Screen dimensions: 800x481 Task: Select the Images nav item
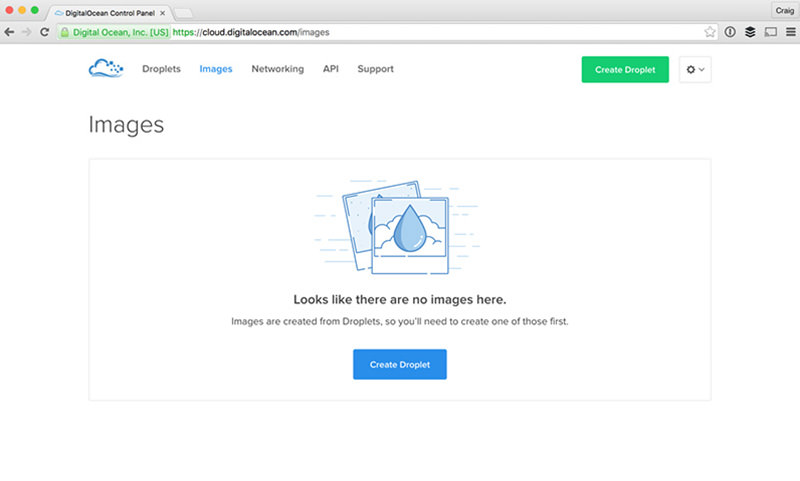(x=216, y=69)
